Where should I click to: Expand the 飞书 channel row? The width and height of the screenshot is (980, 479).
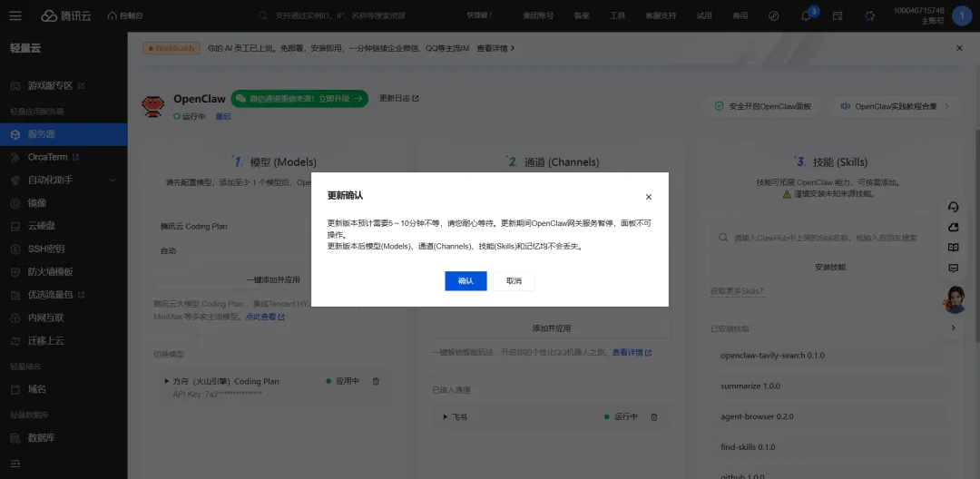point(446,416)
